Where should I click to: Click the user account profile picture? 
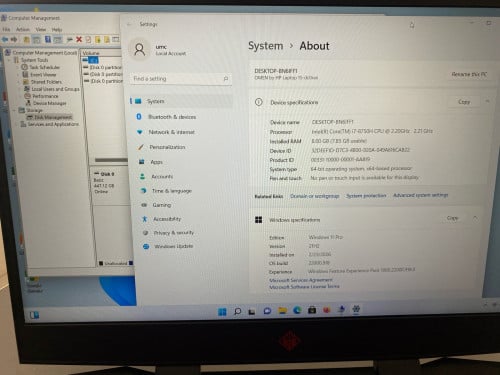click(139, 50)
